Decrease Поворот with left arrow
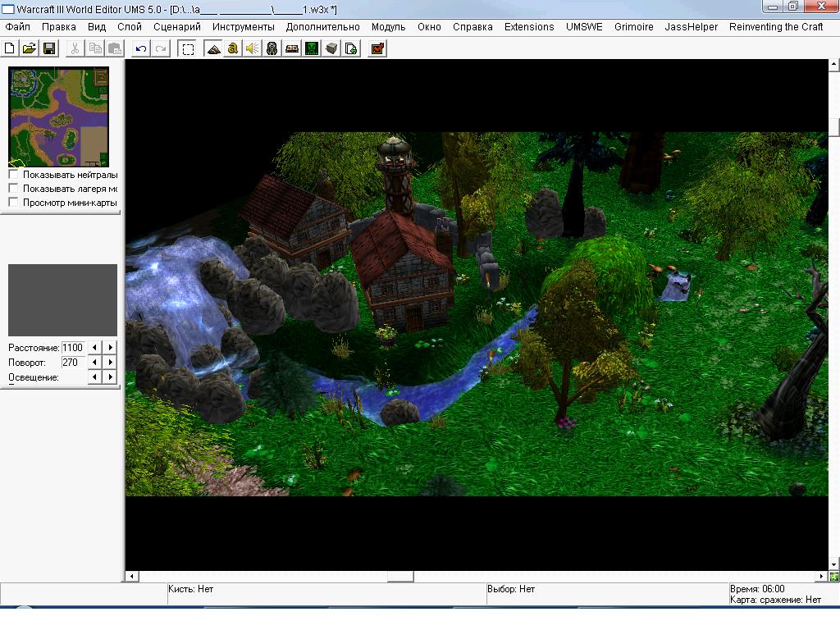Image resolution: width=840 pixels, height=630 pixels. (95, 362)
